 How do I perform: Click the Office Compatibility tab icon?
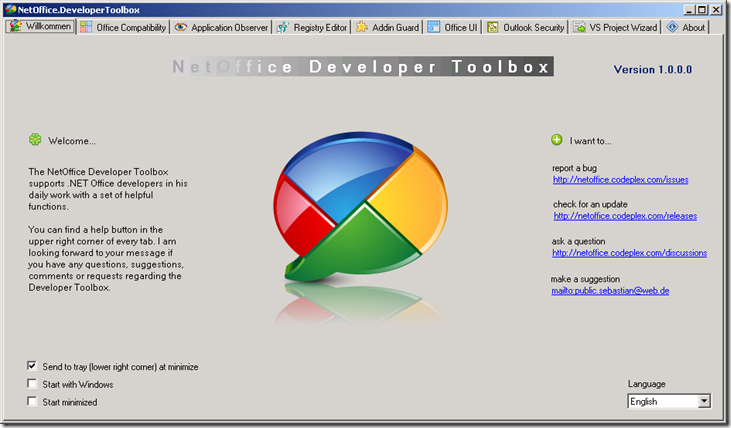pyautogui.click(x=86, y=27)
